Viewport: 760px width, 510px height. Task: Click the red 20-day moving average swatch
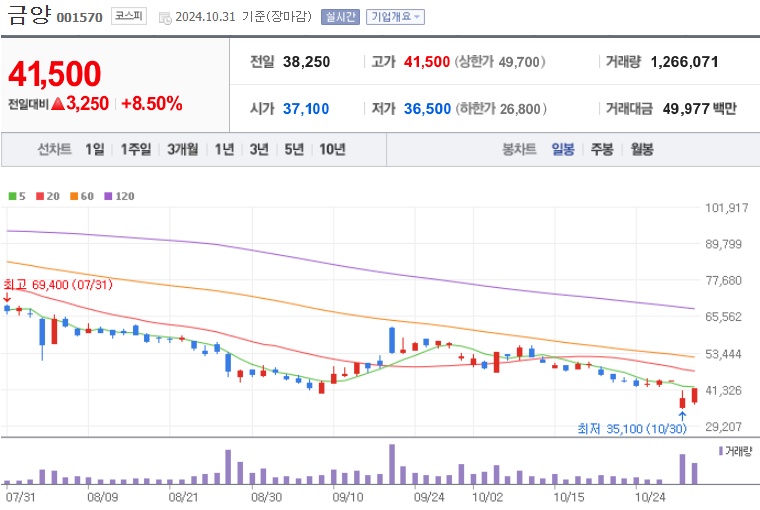(40, 196)
